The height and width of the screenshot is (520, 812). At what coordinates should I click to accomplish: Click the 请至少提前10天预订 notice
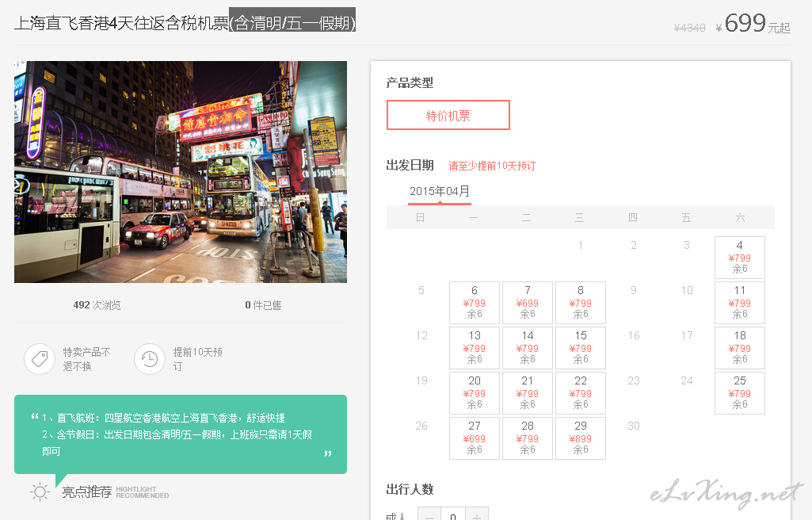(x=492, y=166)
